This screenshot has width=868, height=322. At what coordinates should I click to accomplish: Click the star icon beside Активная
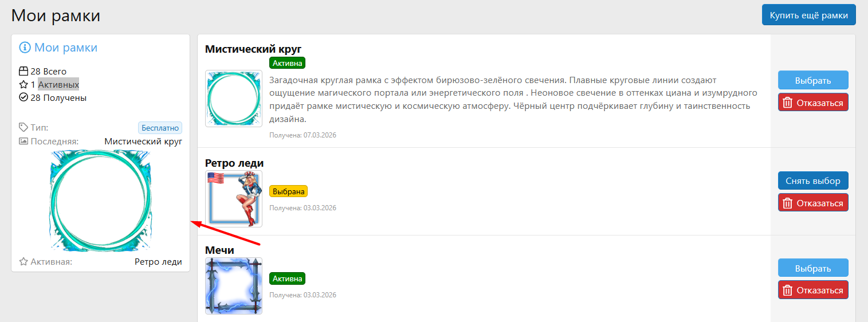[23, 262]
